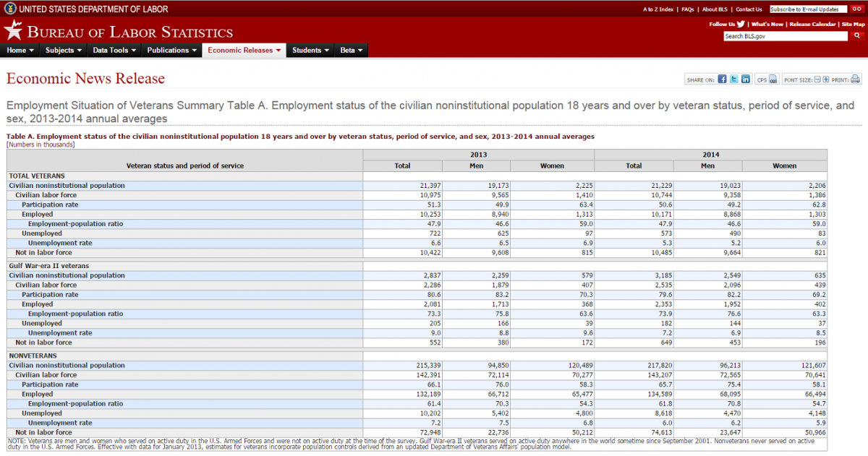Go to the A to Z Index
The image size is (868, 456).
coord(658,9)
